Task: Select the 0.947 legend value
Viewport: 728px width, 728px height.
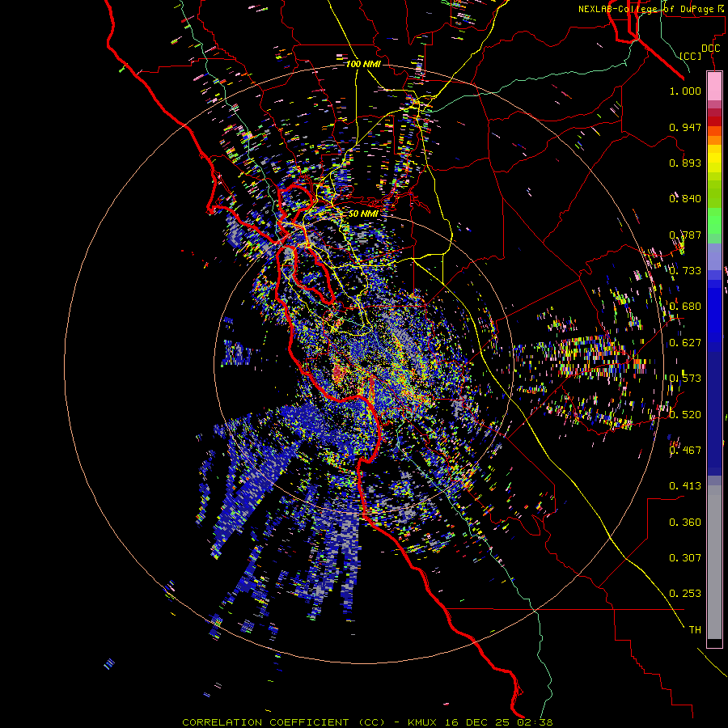Action: click(x=685, y=127)
